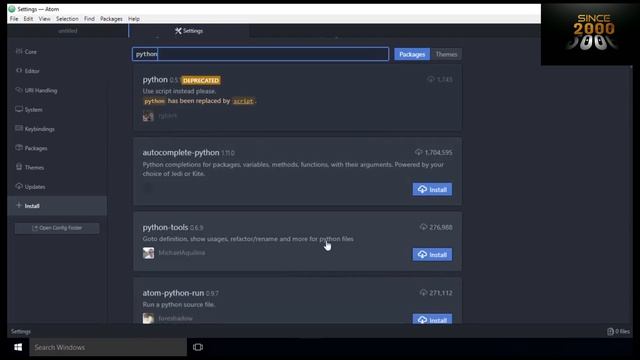Open the File menu
640x360 pixels.
[14, 19]
